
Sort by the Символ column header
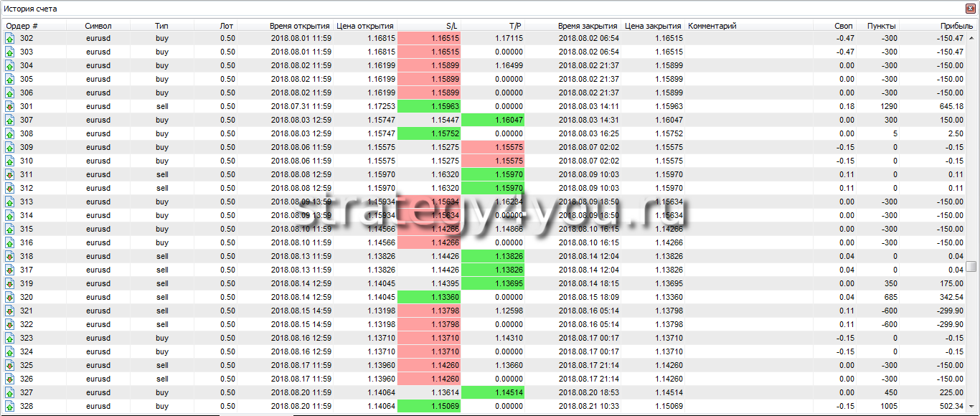tap(98, 26)
